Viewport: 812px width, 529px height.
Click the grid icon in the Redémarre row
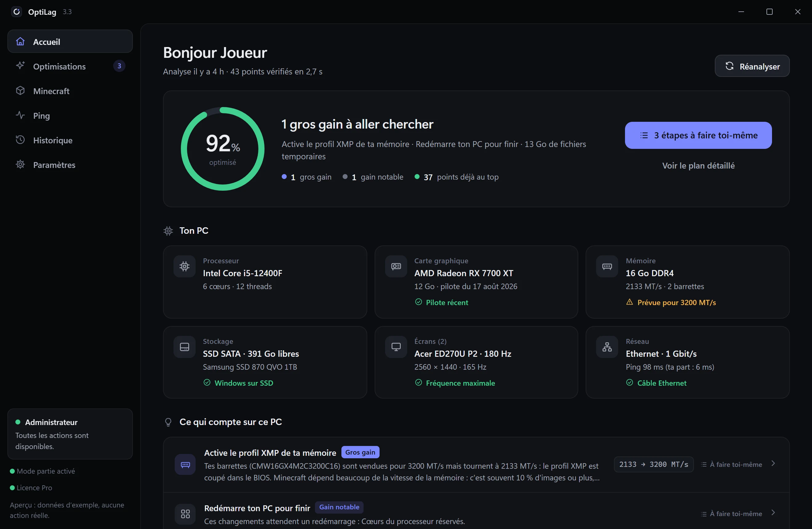click(185, 514)
